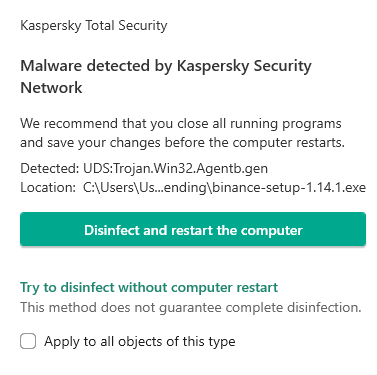Click 'Security' at the end of the heading's first line
377x375 pixels.
282,66
